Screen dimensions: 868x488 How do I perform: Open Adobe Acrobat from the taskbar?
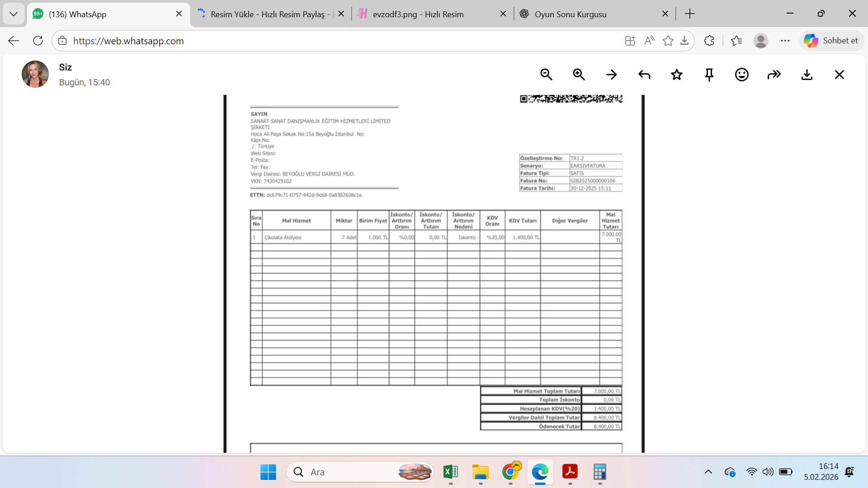point(570,472)
